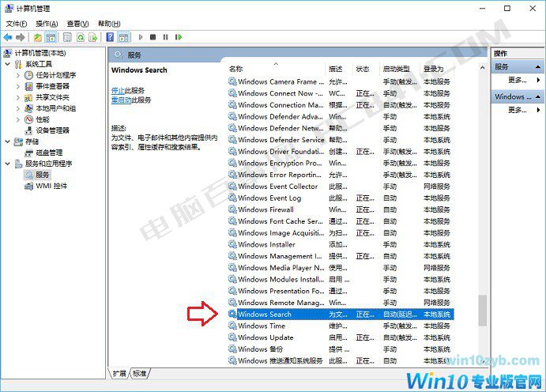Select 磁盘管理 in the tree
This screenshot has height=392, width=546.
(x=49, y=153)
